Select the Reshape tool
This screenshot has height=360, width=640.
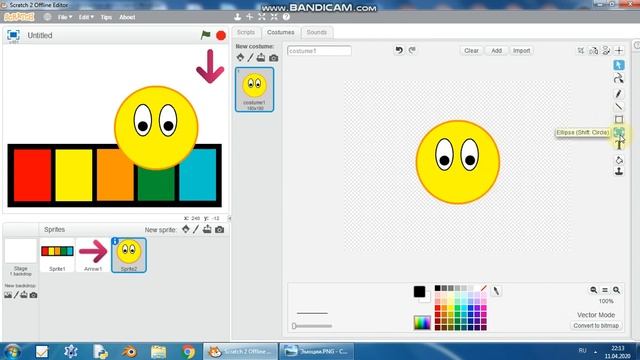(x=619, y=78)
